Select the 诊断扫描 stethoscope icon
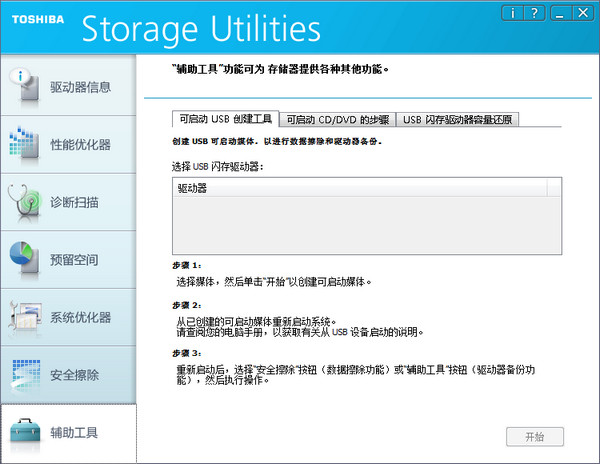Screen dimensions: 600x464 [x=24, y=201]
